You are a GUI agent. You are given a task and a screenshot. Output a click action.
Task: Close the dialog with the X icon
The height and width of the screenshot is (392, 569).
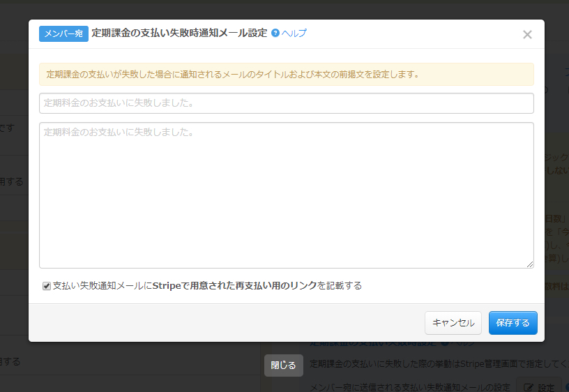tap(527, 34)
